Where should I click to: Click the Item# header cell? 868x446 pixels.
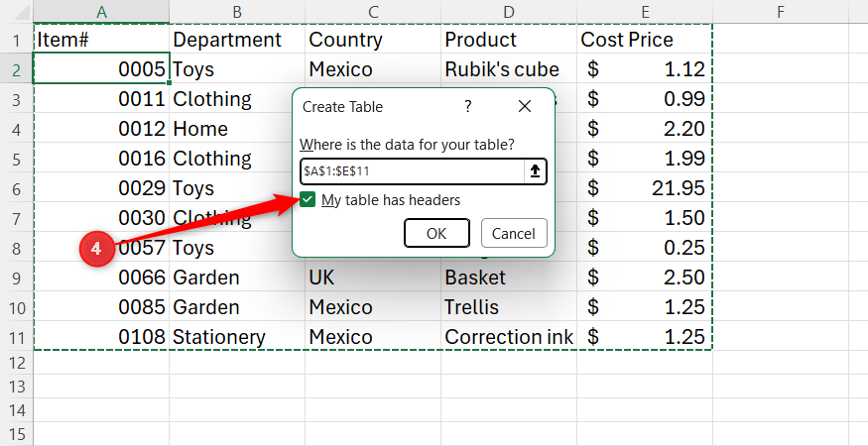101,40
